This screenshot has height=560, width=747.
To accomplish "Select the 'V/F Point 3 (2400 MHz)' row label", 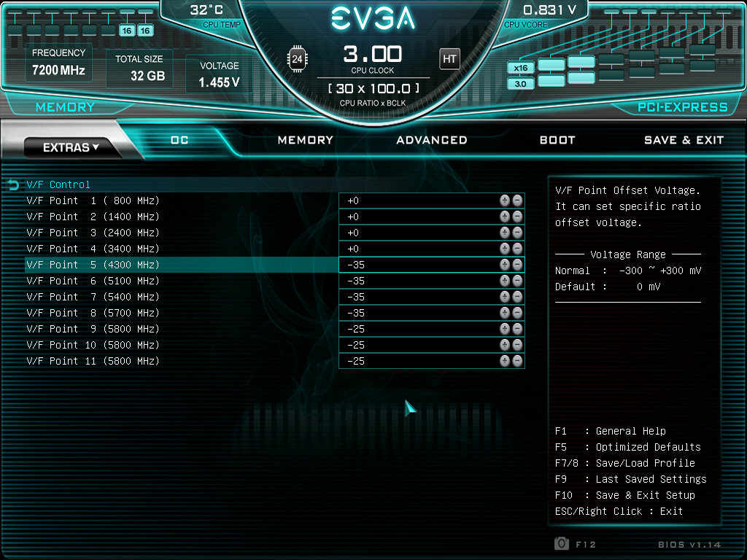I will point(93,233).
